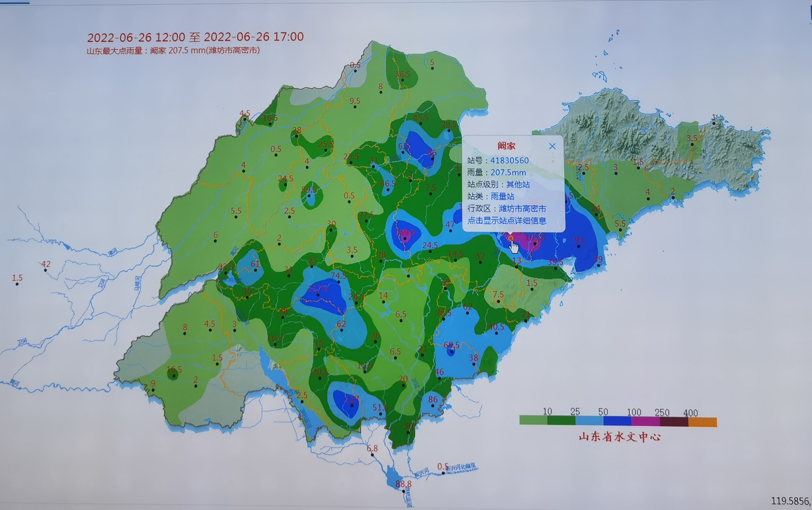Select the 59.5 station marker
812x510 pixels.
pyautogui.click(x=309, y=196)
